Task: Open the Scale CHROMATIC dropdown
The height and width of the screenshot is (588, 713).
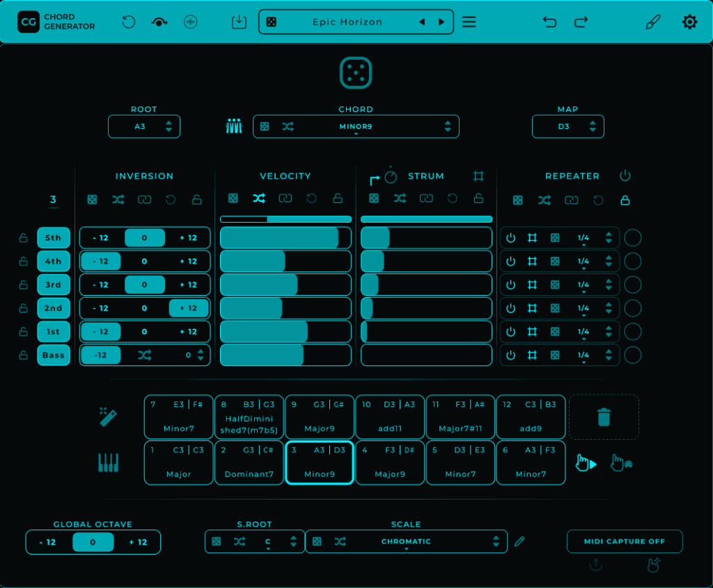Action: (406, 541)
